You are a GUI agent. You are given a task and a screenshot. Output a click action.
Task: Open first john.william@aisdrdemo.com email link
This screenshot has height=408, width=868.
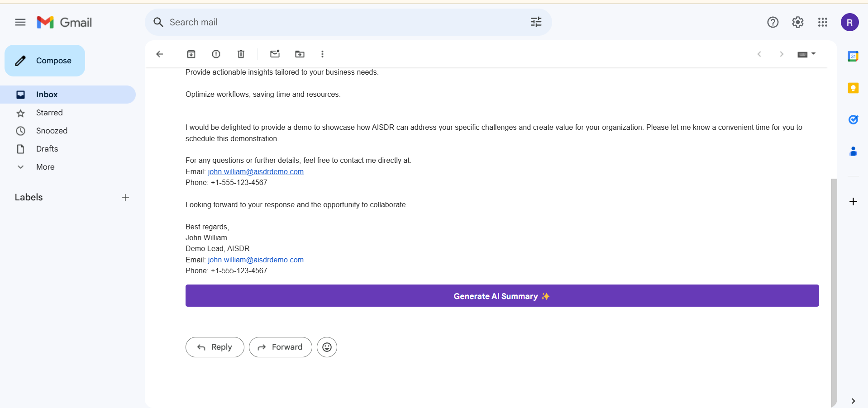pyautogui.click(x=256, y=172)
